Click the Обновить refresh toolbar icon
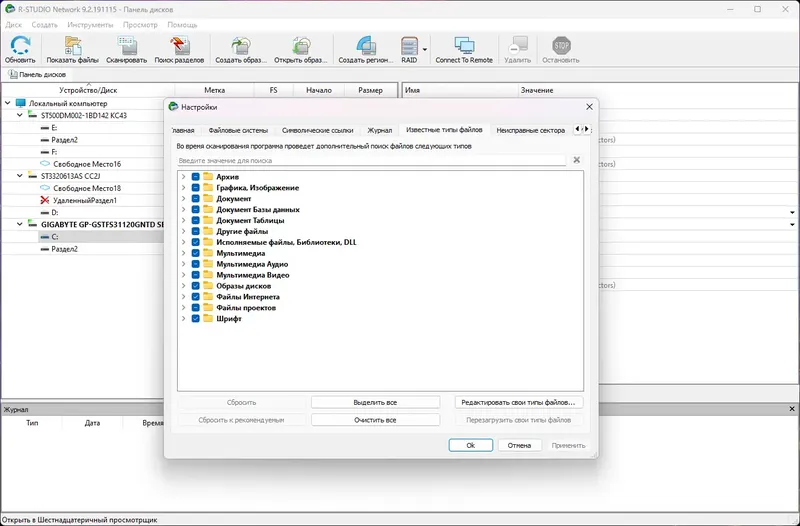The height and width of the screenshot is (526, 800). point(20,49)
